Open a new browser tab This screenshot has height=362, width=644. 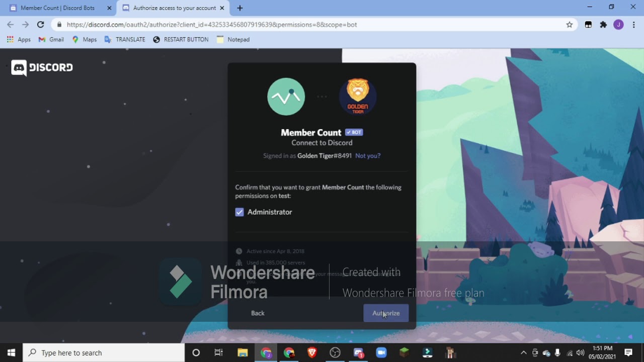[240, 8]
